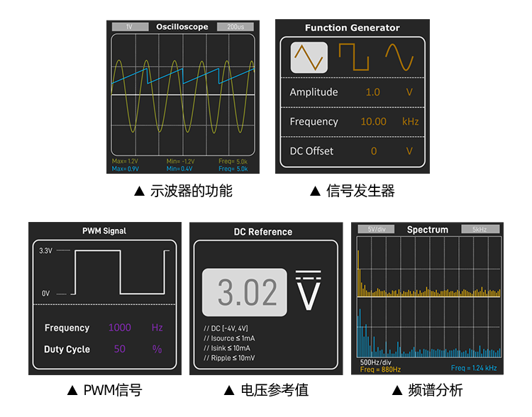This screenshot has height=417, width=532.
Task: Click the PWM Frequency label
Action: click(x=67, y=328)
